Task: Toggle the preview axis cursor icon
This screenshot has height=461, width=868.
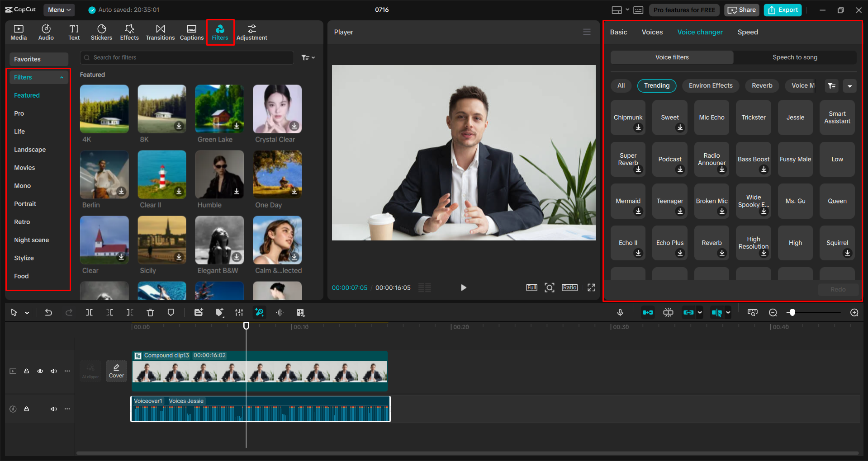Action: [x=716, y=312]
